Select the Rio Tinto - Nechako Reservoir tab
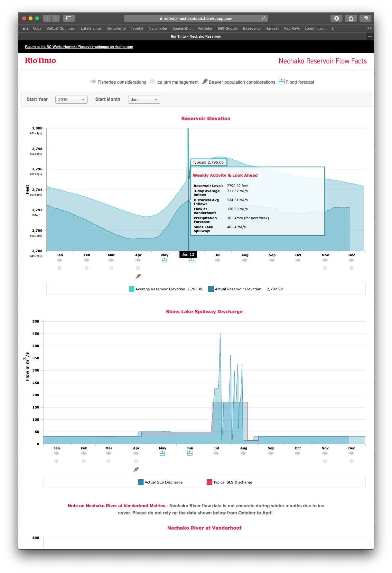Viewport: 392px width, 573px height. [196, 36]
